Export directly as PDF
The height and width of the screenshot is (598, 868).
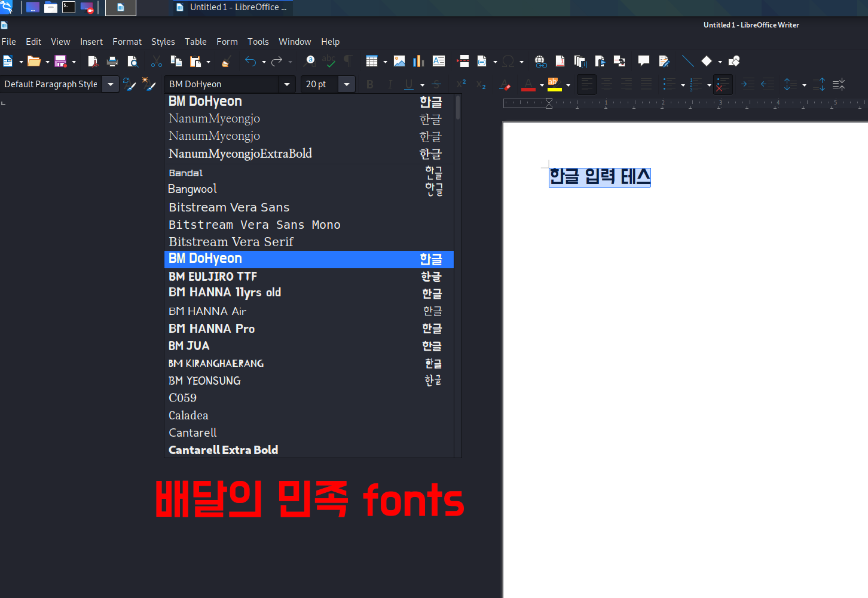click(x=93, y=61)
